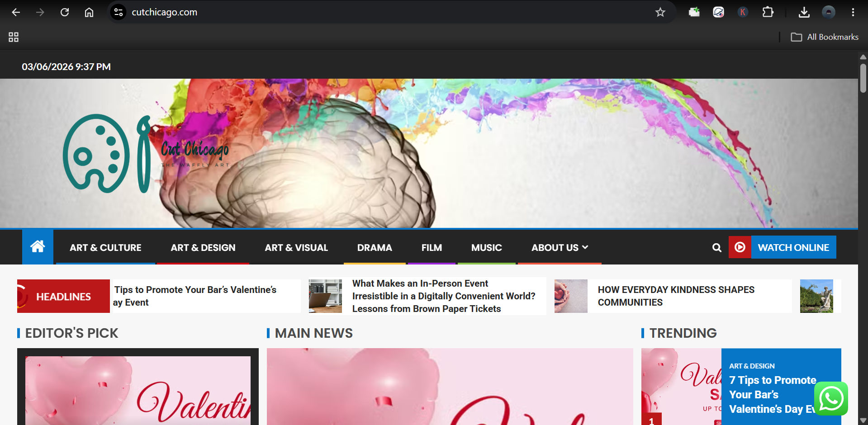View site information icon in address bar
This screenshot has width=868, height=425.
119,12
